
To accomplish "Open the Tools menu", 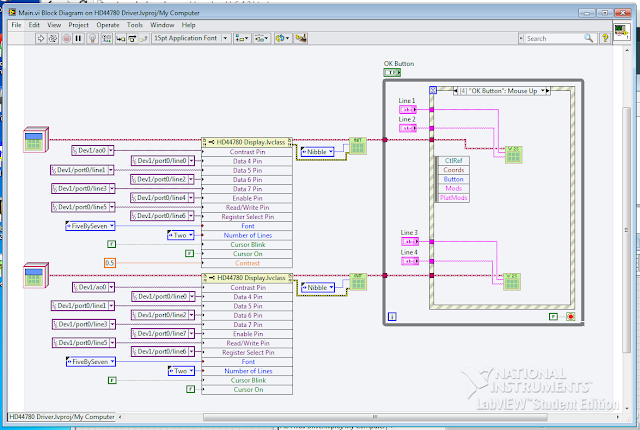I will coord(135,25).
